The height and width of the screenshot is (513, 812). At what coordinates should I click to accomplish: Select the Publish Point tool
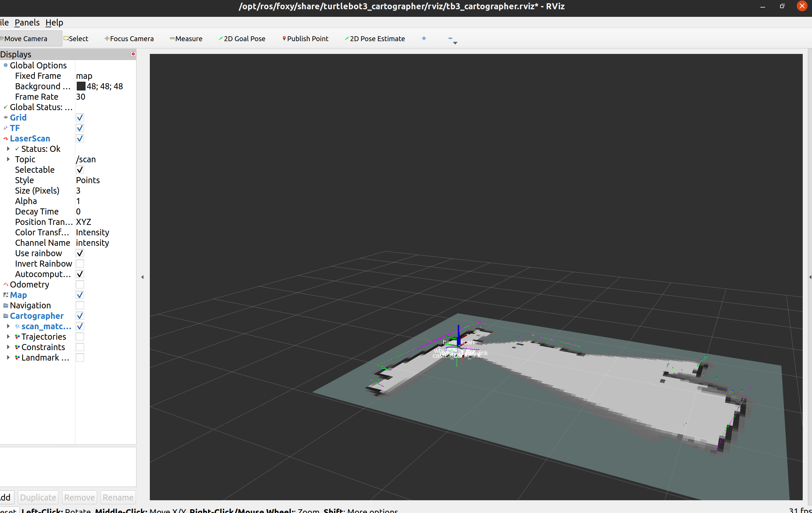(x=305, y=39)
